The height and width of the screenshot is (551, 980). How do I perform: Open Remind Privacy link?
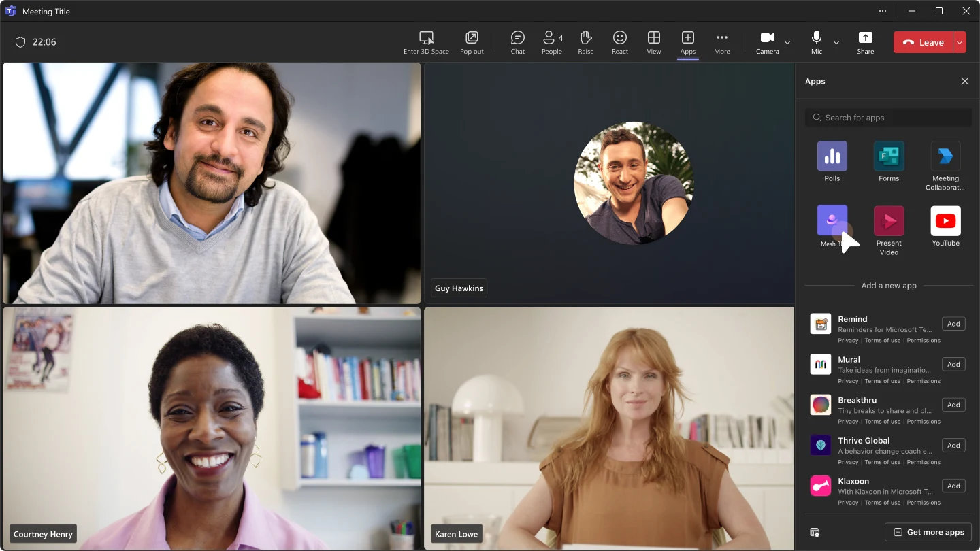tap(848, 341)
